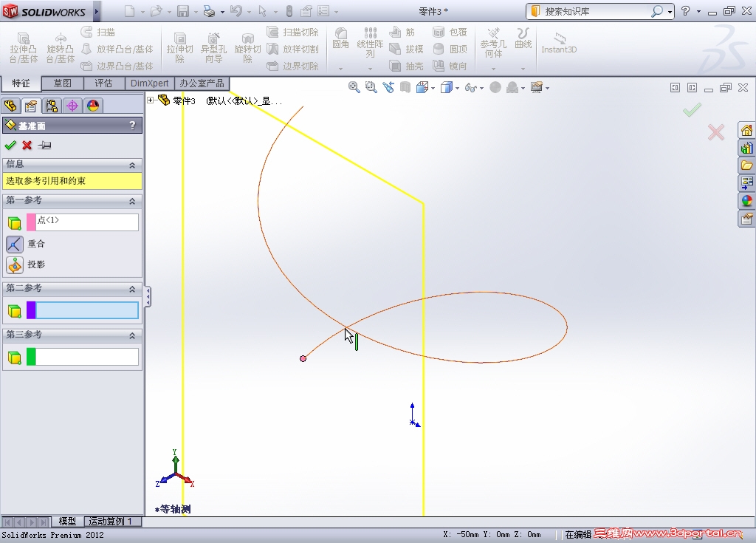Select the 镜向 mirror tool
756x543 pixels.
[450, 66]
